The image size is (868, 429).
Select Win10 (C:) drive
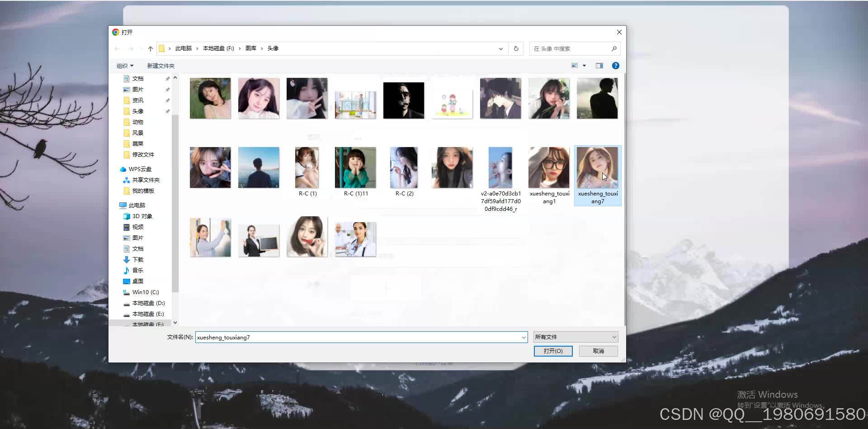145,292
